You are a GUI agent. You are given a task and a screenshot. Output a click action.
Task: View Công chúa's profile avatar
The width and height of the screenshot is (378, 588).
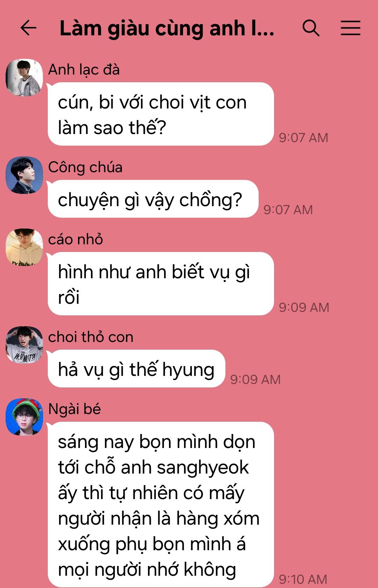24,175
